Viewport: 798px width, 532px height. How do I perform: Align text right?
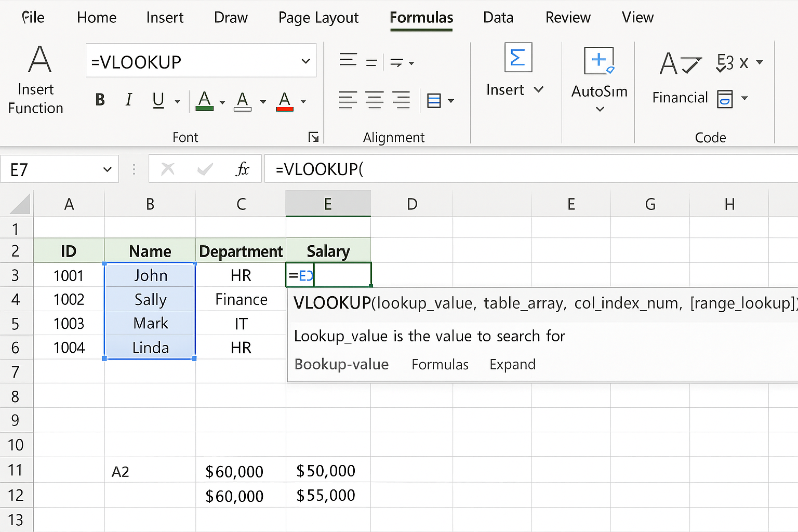coord(401,100)
